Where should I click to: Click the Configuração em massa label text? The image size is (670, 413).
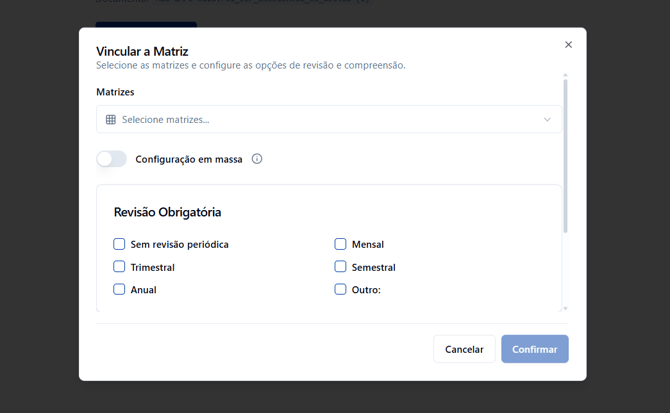(189, 159)
